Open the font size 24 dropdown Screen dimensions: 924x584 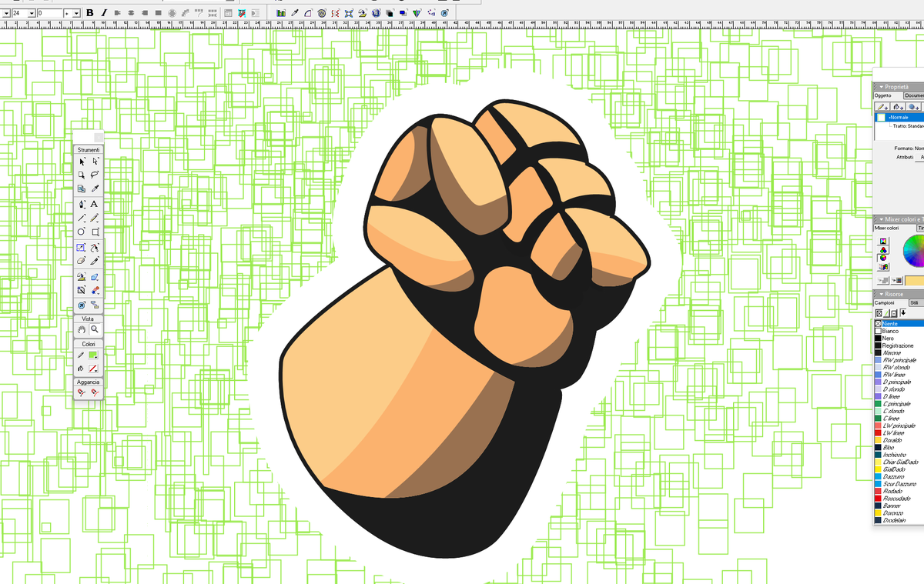(x=31, y=13)
